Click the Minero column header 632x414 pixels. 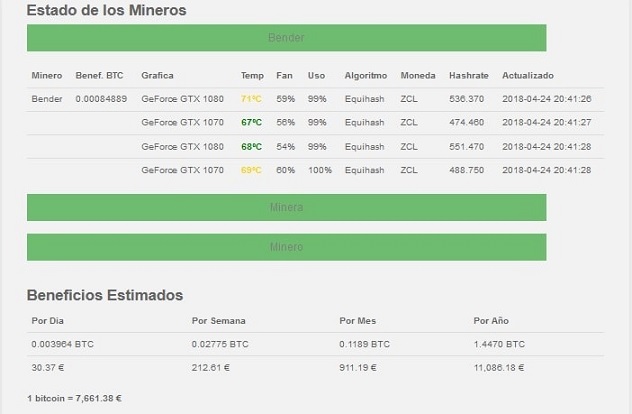47,76
